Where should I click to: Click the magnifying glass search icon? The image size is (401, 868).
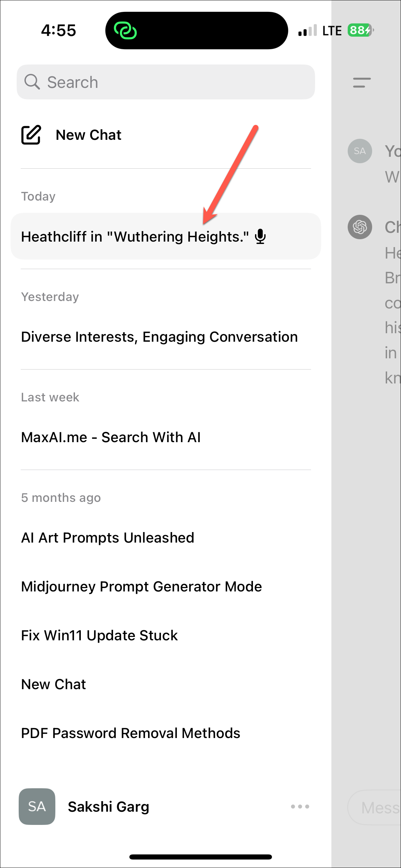click(32, 82)
